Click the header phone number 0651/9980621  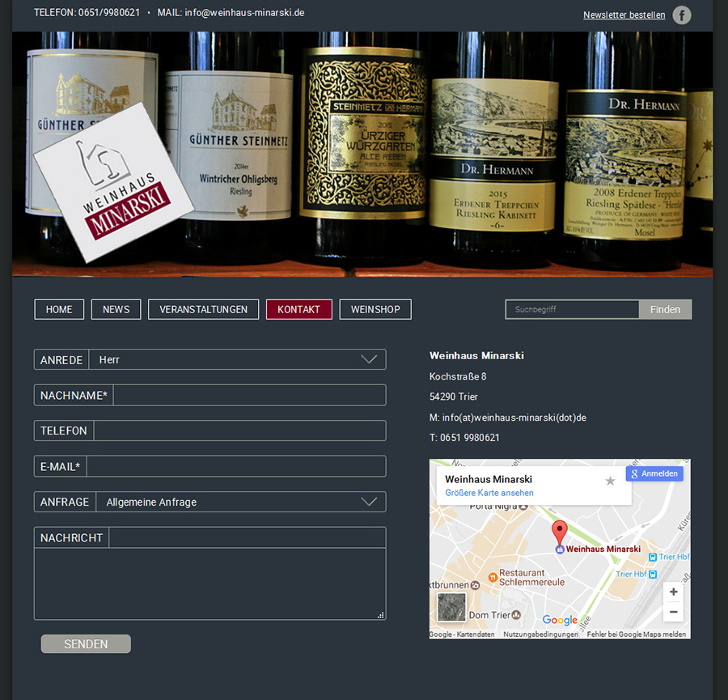point(109,12)
